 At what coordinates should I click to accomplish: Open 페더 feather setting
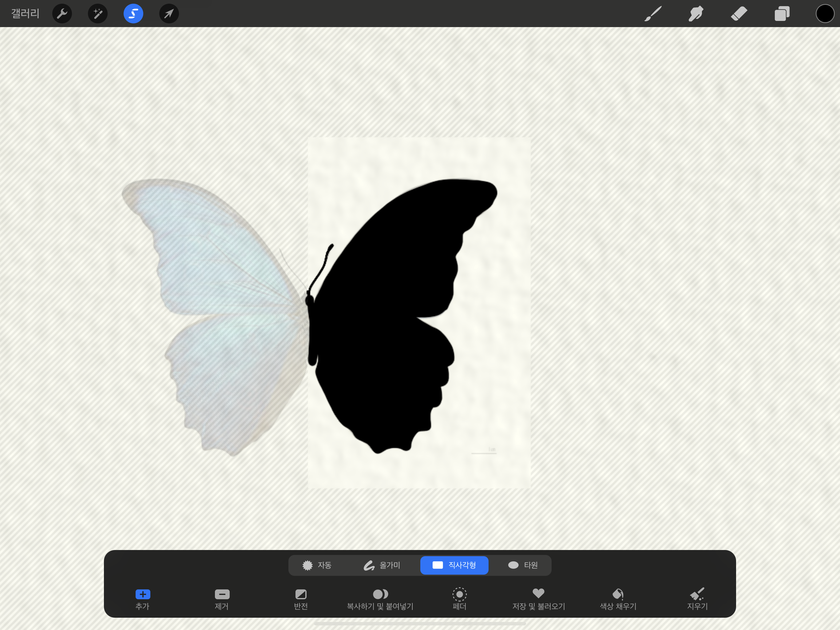click(459, 598)
